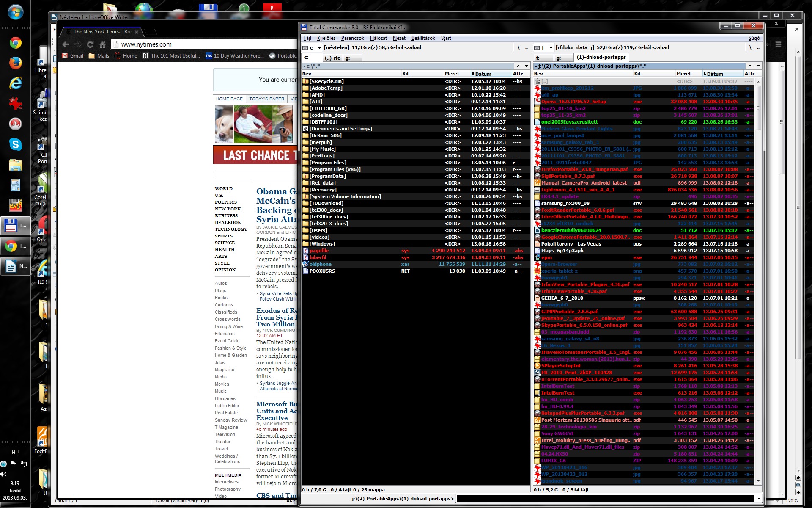812x508 pixels.
Task: Select samsung_nx300_08 file in right panel
Action: tap(644, 203)
